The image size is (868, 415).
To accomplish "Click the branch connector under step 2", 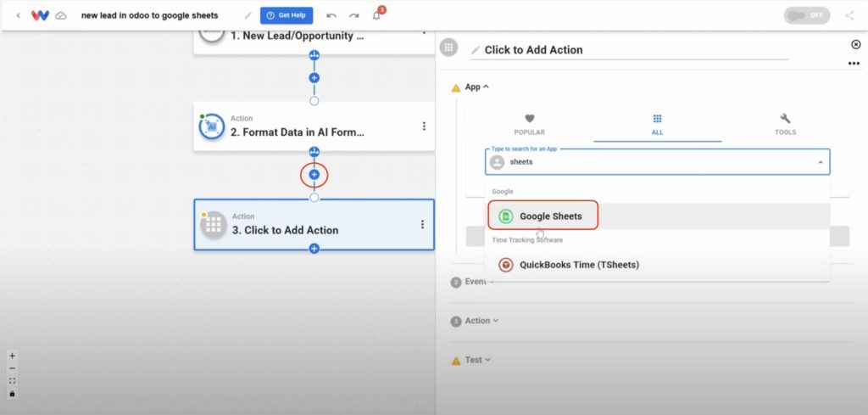I will [x=314, y=151].
